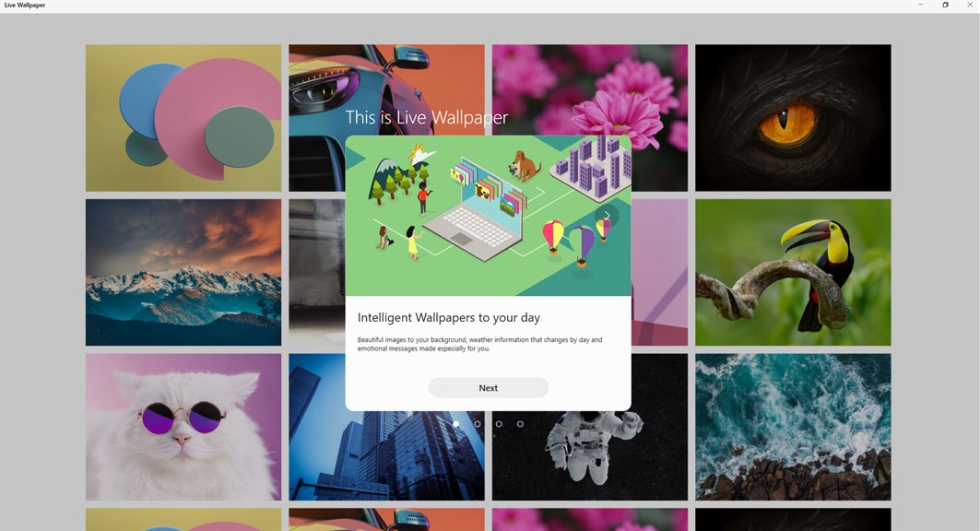
Task: Choose the dragon eye wallpaper
Action: (x=793, y=117)
